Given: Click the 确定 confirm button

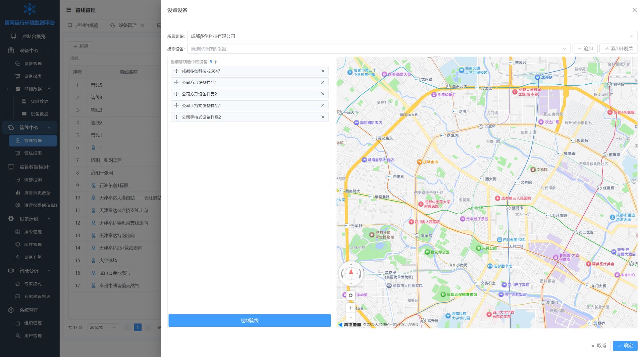Looking at the screenshot, I should tap(625, 346).
